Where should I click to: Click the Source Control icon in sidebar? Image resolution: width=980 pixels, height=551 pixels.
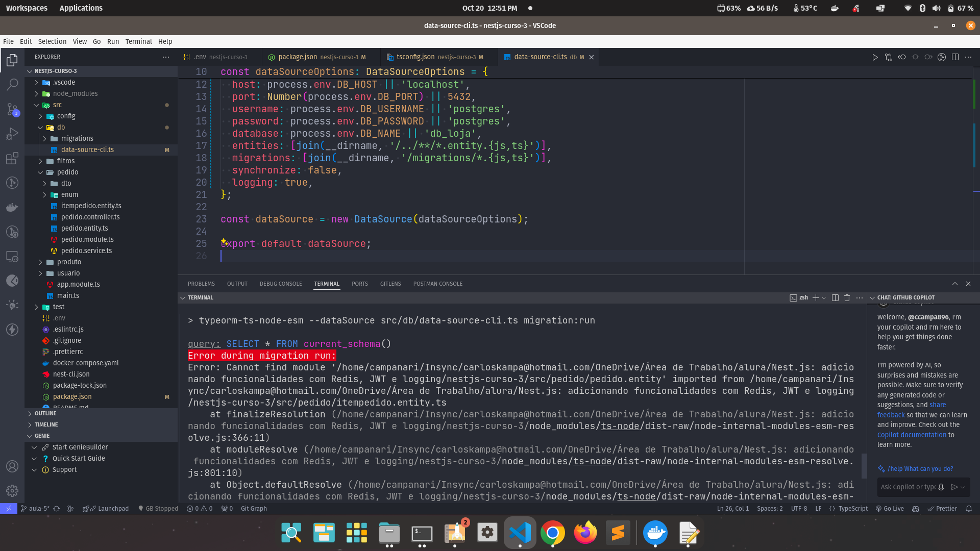(x=12, y=109)
